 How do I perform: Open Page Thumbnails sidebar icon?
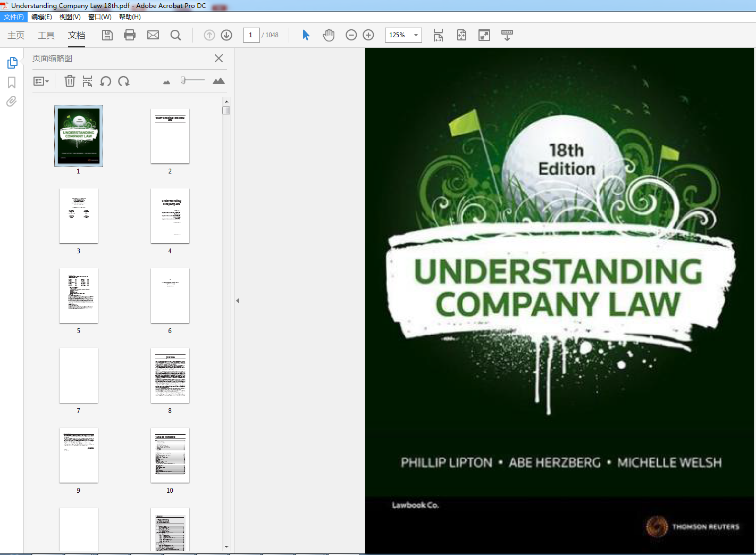coord(12,63)
